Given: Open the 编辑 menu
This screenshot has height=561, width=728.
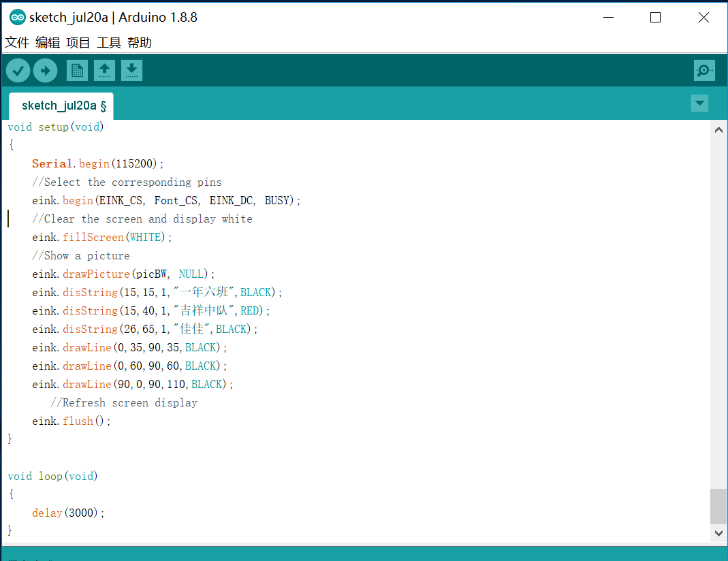Looking at the screenshot, I should (48, 43).
